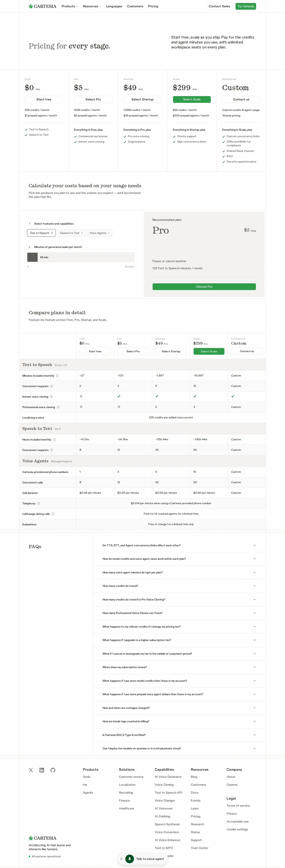Screen dimensions: 285x868
Task: Click the Try Cartesia button
Action: 246,6
